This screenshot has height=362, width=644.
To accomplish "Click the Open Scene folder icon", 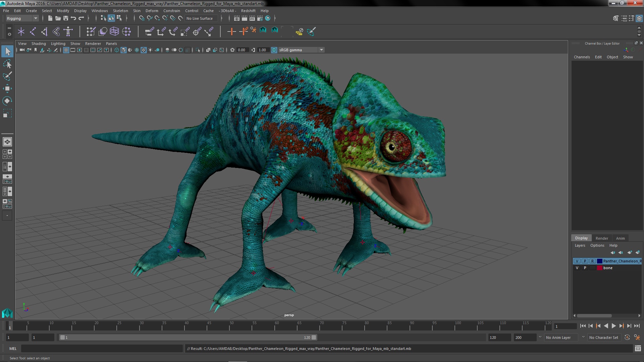I will pyautogui.click(x=58, y=18).
